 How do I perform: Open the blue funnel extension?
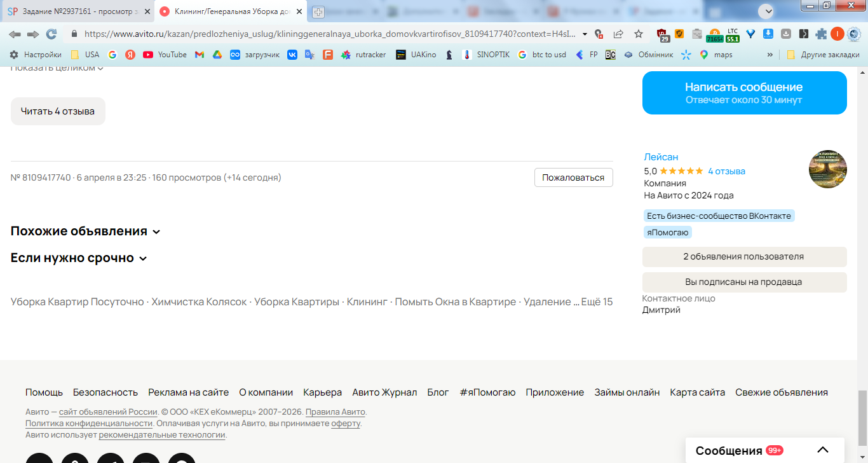pyautogui.click(x=750, y=34)
